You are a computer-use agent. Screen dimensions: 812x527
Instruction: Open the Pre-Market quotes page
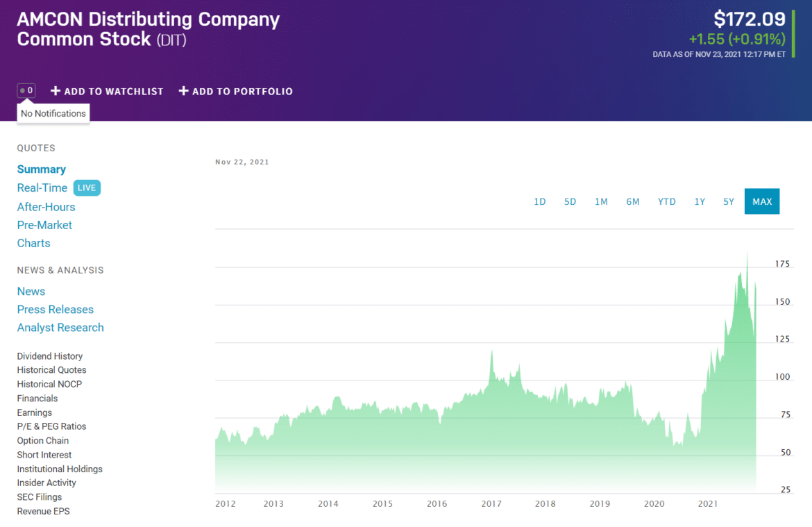[x=44, y=224]
